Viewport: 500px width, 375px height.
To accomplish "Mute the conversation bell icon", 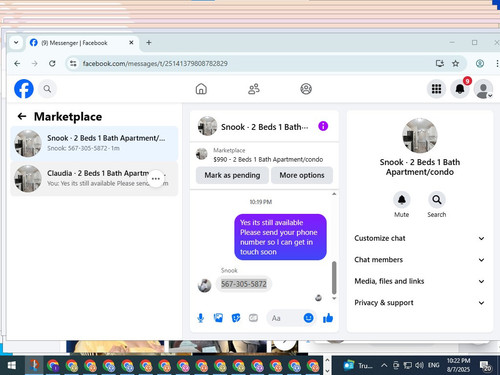I will point(402,200).
